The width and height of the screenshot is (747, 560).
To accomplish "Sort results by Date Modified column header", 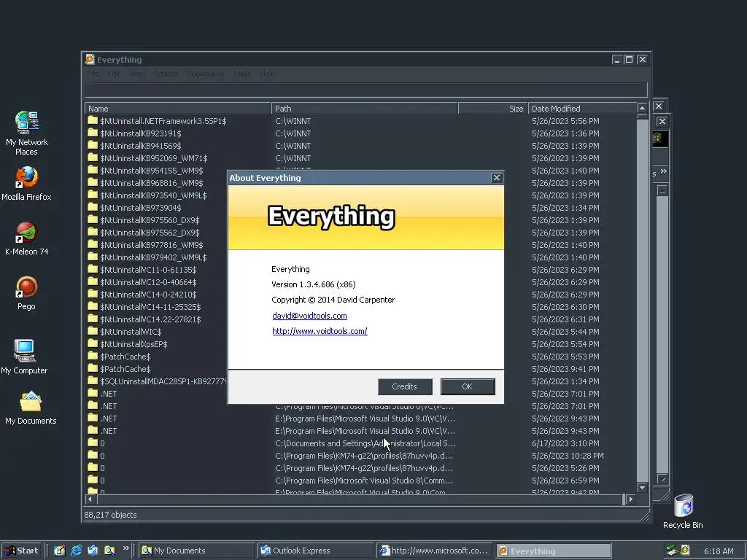I will coord(582,109).
